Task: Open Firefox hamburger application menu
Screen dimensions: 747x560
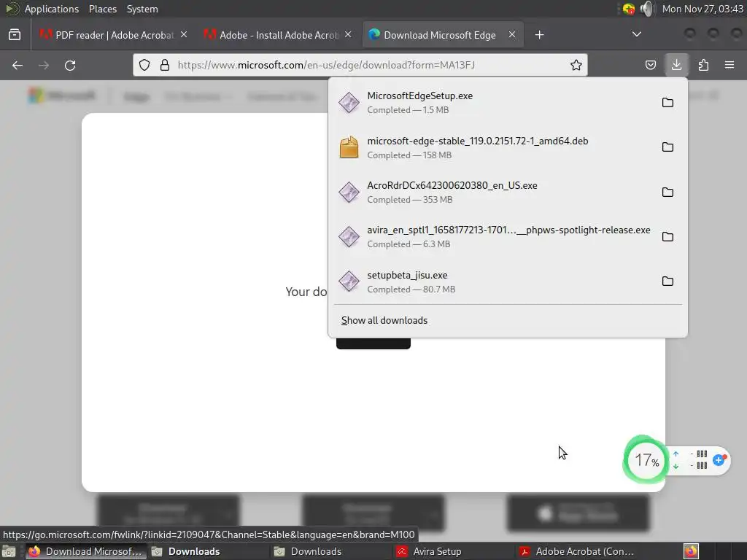Action: (x=729, y=65)
